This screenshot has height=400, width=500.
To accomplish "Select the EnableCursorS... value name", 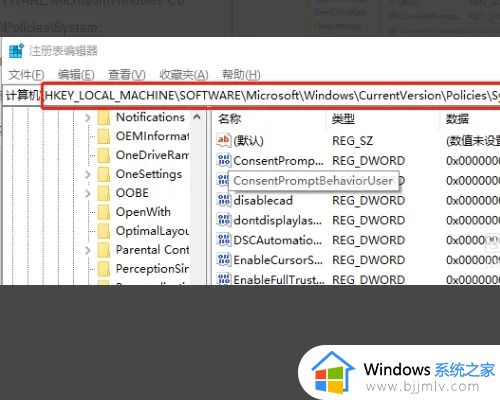I will click(278, 260).
